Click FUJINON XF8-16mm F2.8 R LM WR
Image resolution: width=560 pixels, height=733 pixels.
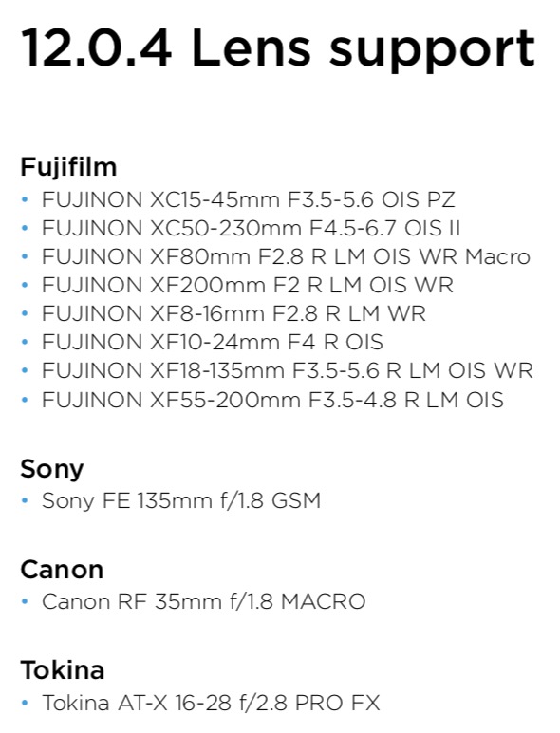233,313
